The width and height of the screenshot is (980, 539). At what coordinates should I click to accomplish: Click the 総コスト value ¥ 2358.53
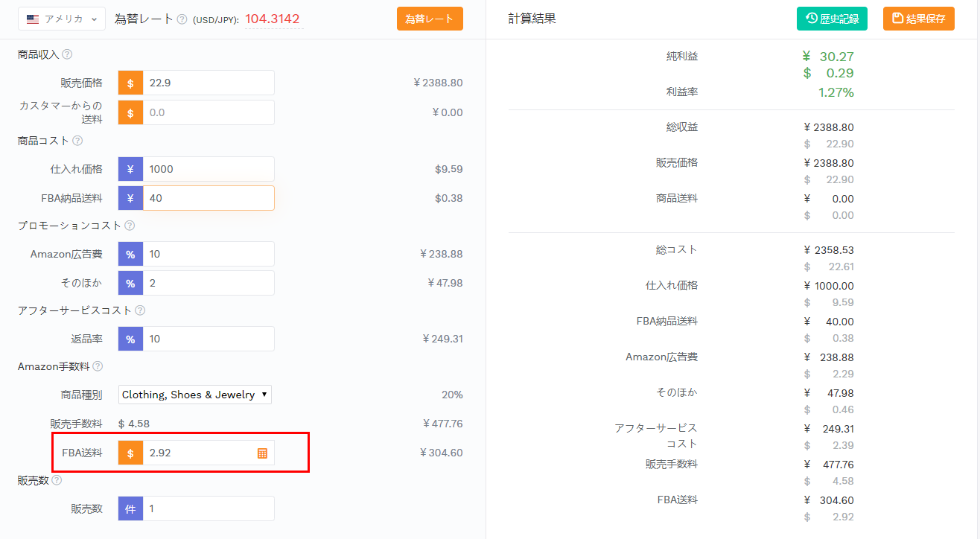[829, 250]
